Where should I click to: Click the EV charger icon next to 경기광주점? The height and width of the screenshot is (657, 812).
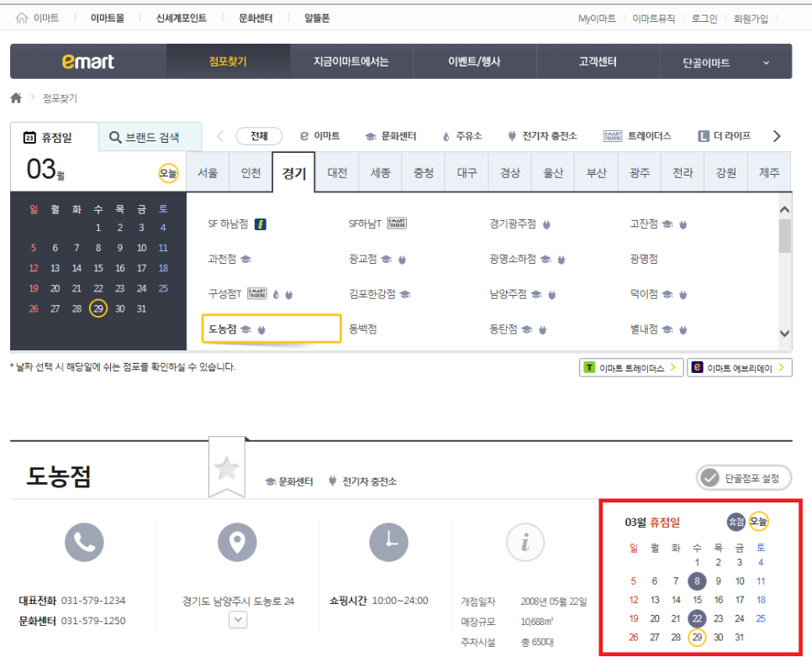pyautogui.click(x=546, y=224)
